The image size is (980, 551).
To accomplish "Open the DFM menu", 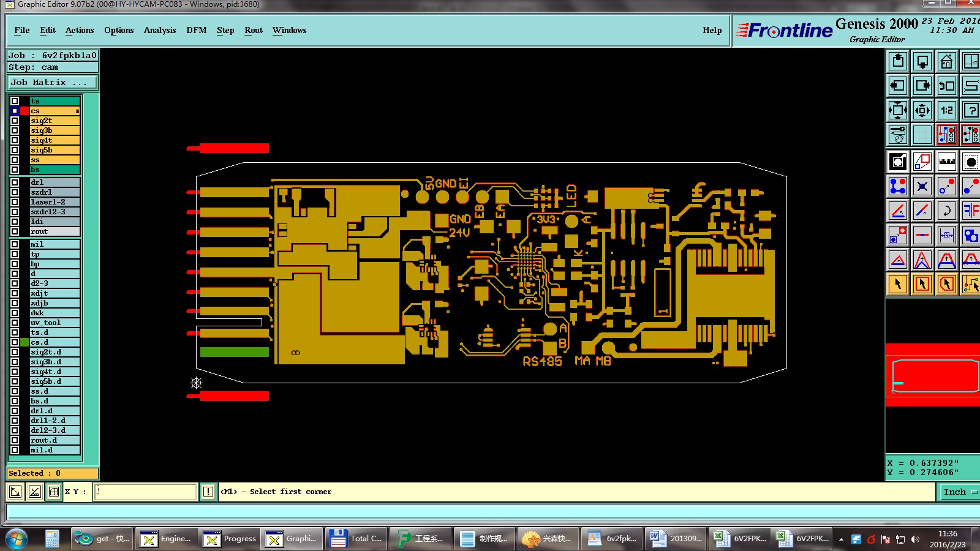I will click(x=197, y=30).
